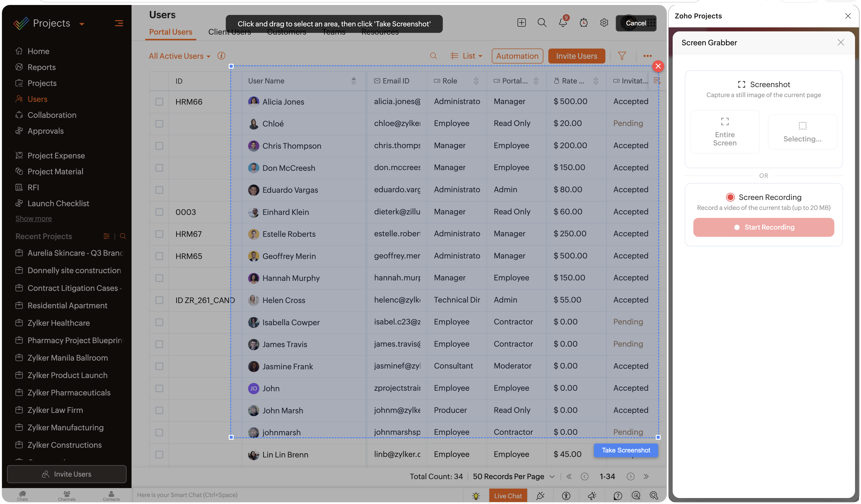Open the settings gear icon
The image size is (861, 504).
(x=604, y=23)
